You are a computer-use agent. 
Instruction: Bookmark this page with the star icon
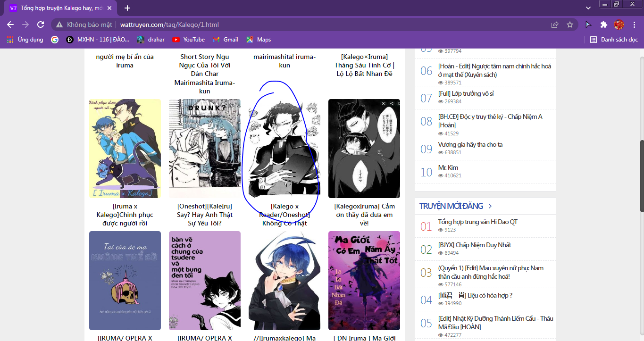(x=569, y=25)
